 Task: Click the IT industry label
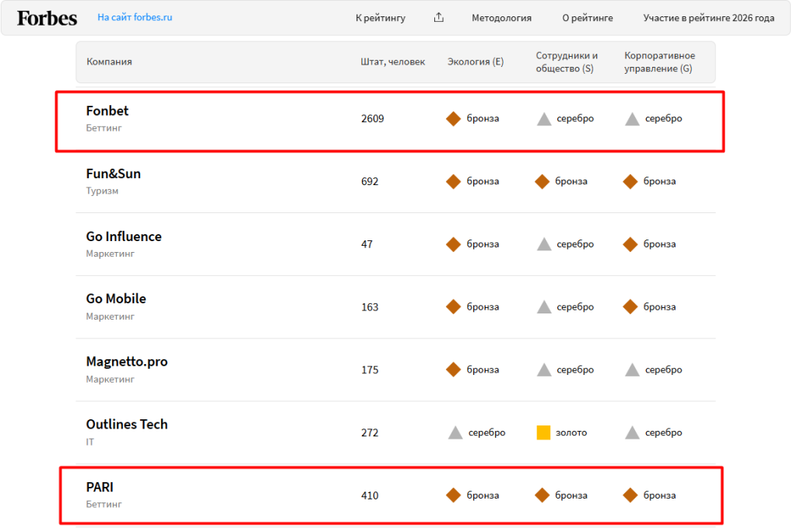click(x=90, y=442)
